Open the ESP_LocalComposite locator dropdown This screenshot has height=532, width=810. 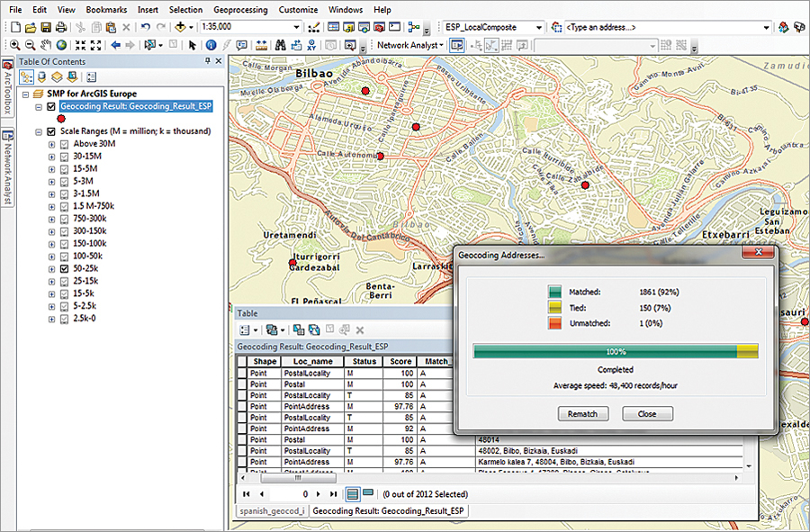coord(538,28)
